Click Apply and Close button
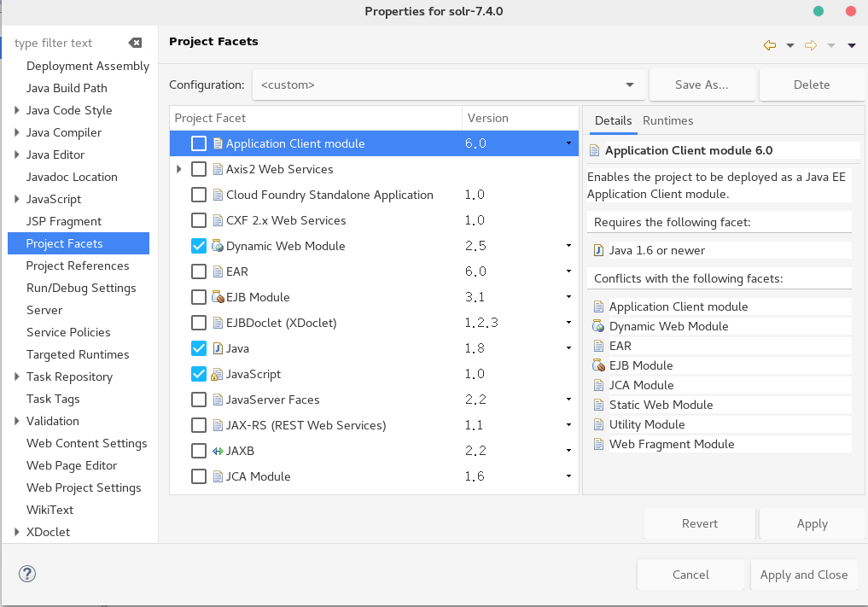The image size is (868, 607). point(804,575)
